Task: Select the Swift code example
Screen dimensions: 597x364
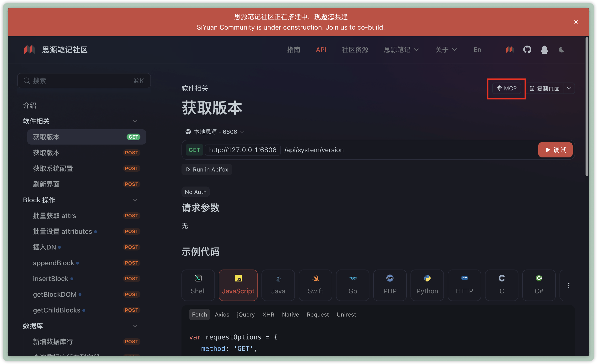Action: (x=315, y=285)
